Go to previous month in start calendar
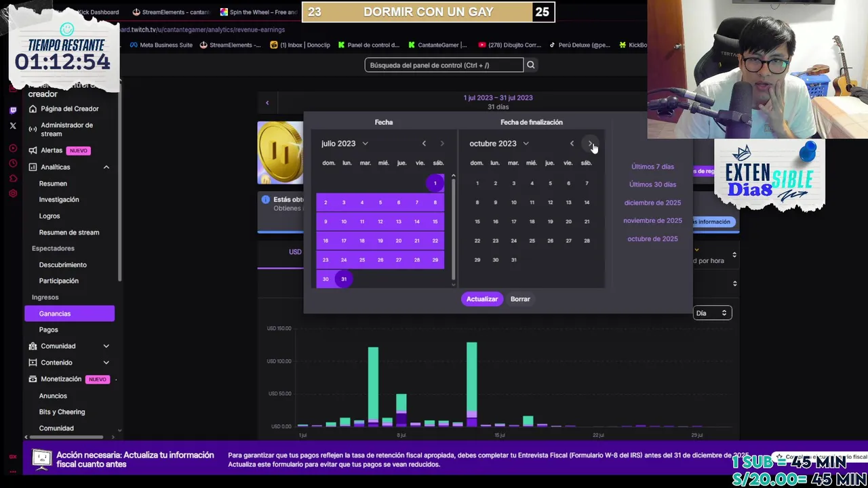The image size is (868, 488). pyautogui.click(x=424, y=144)
